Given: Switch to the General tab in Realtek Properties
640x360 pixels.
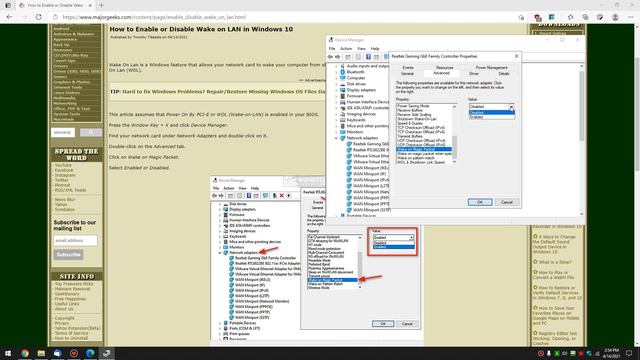Looking at the screenshot, I should click(x=407, y=73).
